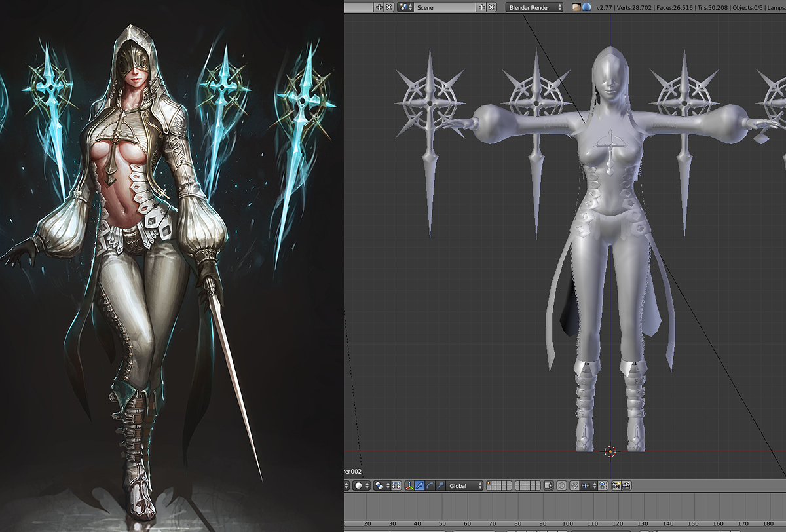Add new screen layout plus button

coord(379,7)
